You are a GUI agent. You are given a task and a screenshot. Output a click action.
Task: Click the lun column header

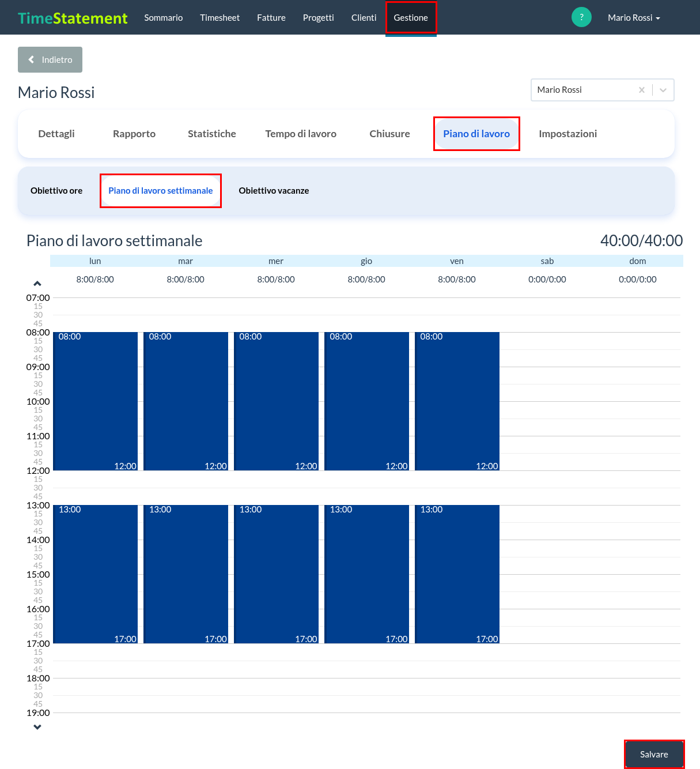click(x=95, y=261)
